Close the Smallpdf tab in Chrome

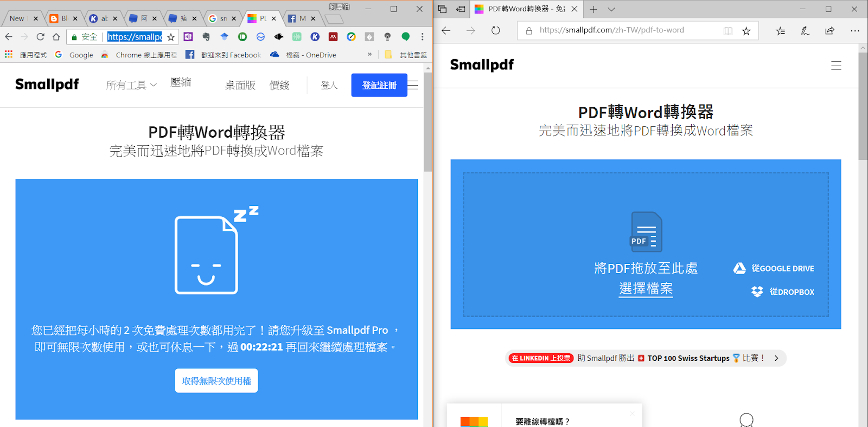[274, 18]
